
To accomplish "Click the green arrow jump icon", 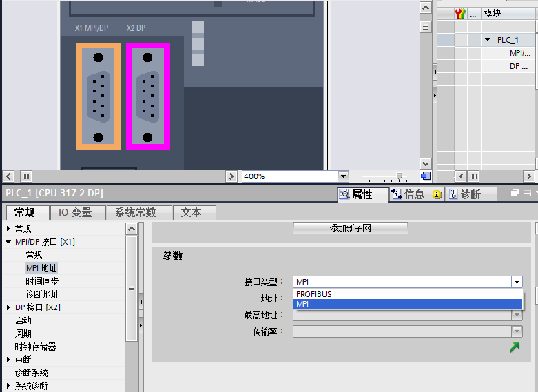I will click(515, 348).
